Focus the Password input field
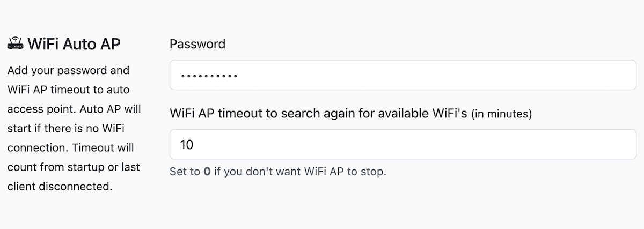The width and height of the screenshot is (644, 229). (x=402, y=75)
